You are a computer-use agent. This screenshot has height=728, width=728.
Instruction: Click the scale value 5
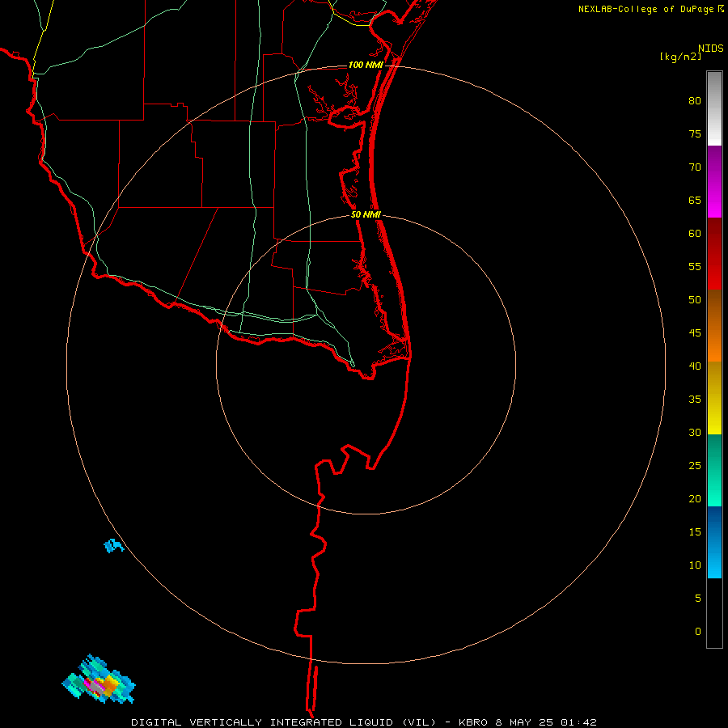[698, 599]
